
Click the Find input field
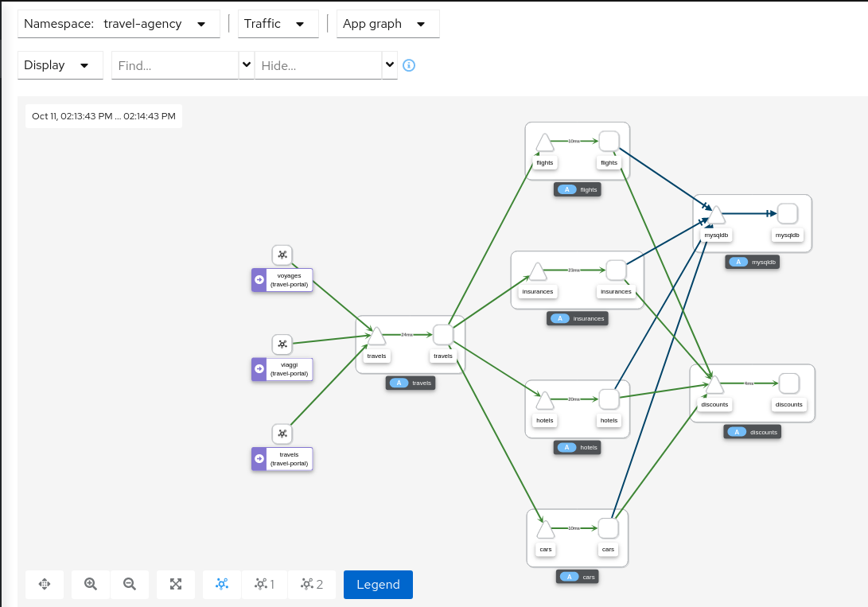coord(175,65)
